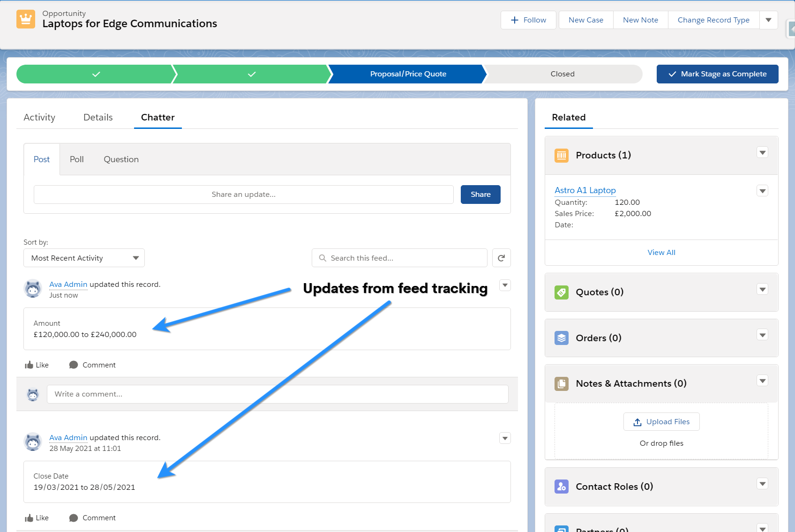795x532 pixels.
Task: Switch to the Activity tab
Action: tap(39, 117)
